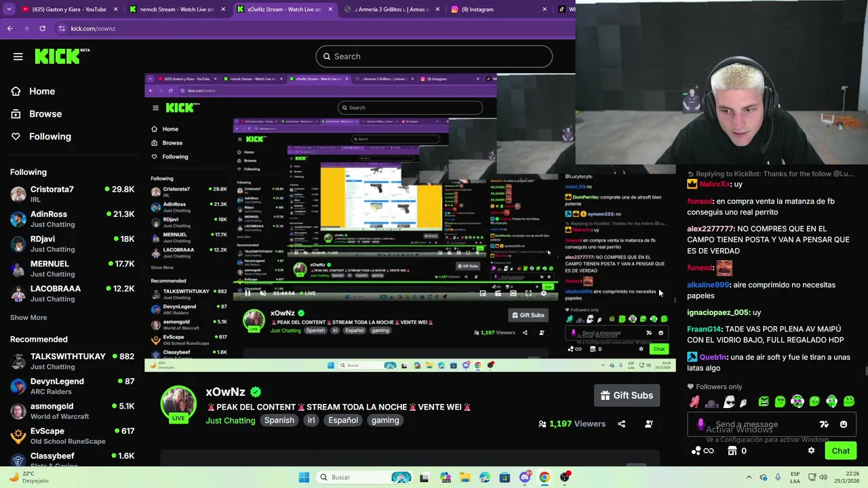This screenshot has height=488, width=868.
Task: Open Cristorata7 channel in Following
Action: click(72, 194)
